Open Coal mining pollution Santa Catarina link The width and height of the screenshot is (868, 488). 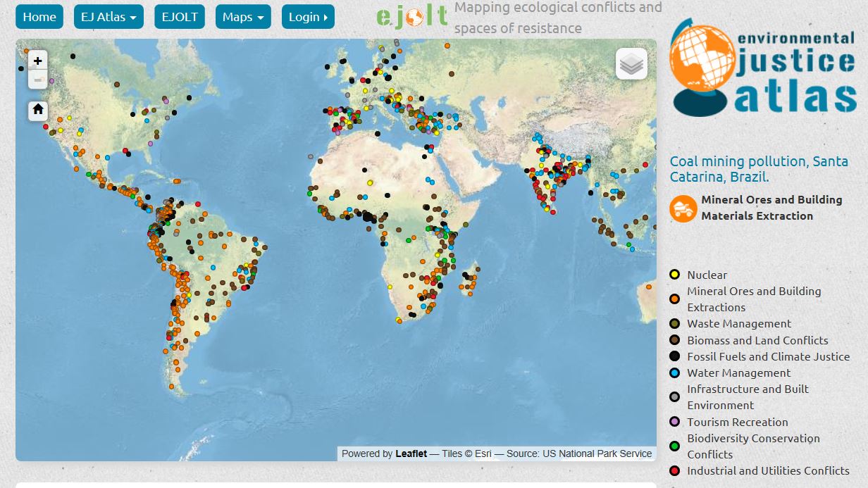click(x=759, y=169)
